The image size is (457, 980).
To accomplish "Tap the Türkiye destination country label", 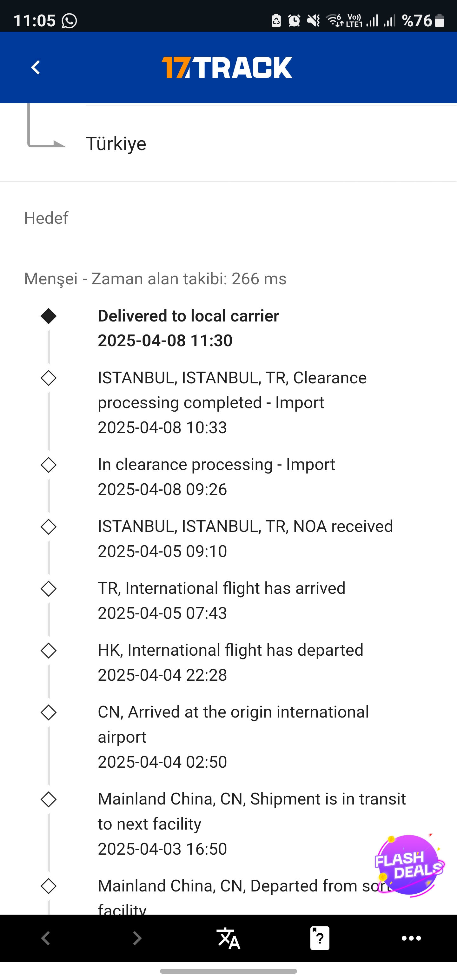I will (116, 144).
